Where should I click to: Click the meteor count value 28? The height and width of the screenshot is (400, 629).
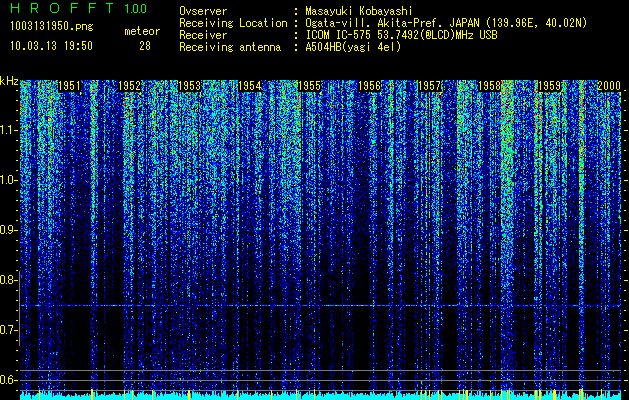pyautogui.click(x=145, y=46)
